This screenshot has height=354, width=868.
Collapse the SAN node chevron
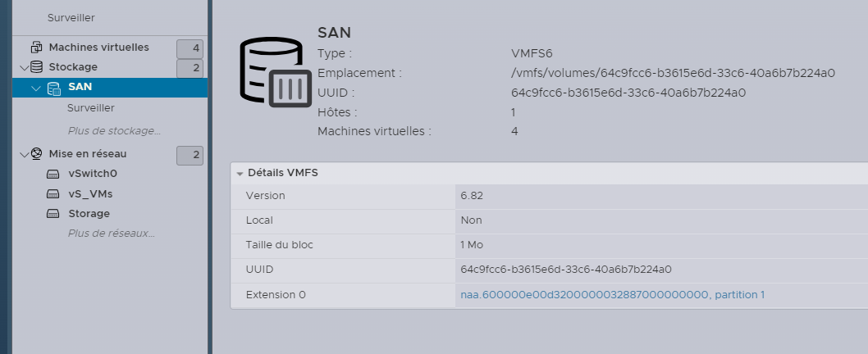[x=36, y=88]
